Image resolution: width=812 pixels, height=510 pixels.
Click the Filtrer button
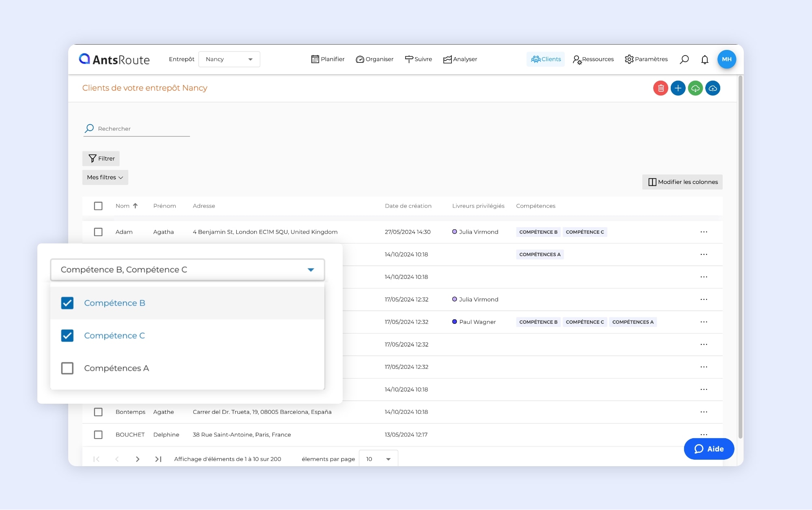pos(101,159)
